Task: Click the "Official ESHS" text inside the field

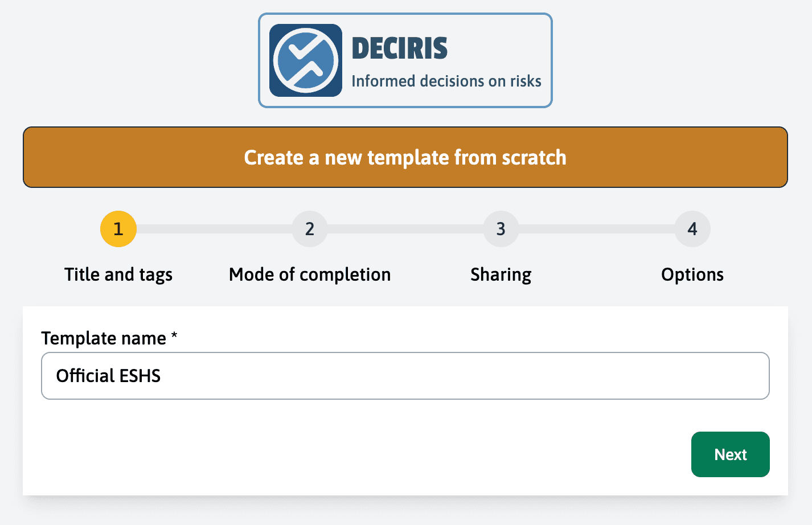Action: point(108,376)
